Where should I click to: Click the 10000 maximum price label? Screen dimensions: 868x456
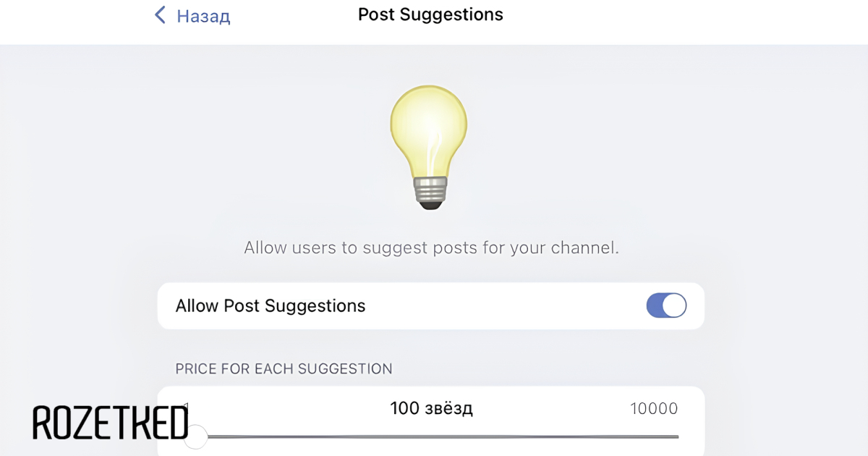(x=654, y=409)
